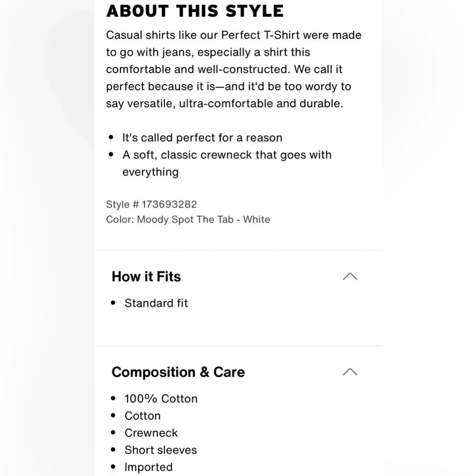The image size is (476, 476).
Task: Click the ABOUT THIS STYLE heading
Action: tap(195, 10)
